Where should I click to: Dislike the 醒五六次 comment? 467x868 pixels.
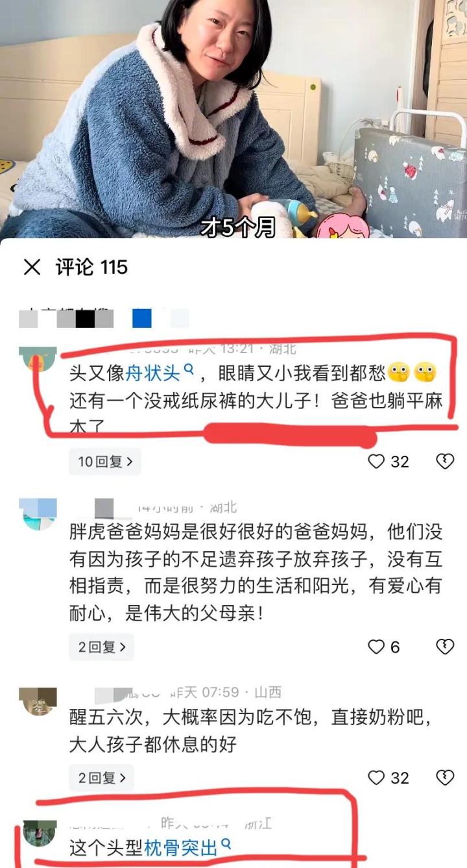tap(445, 777)
